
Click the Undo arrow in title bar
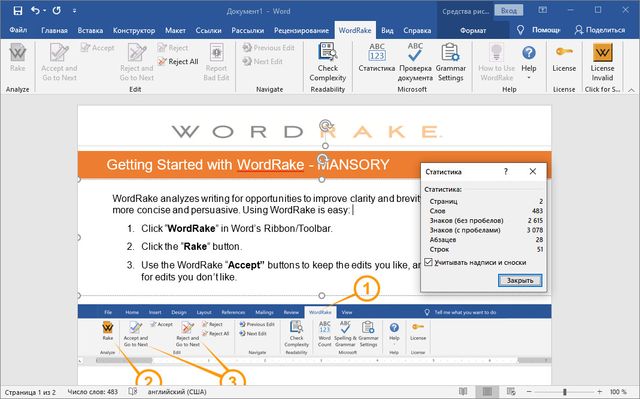pos(35,11)
